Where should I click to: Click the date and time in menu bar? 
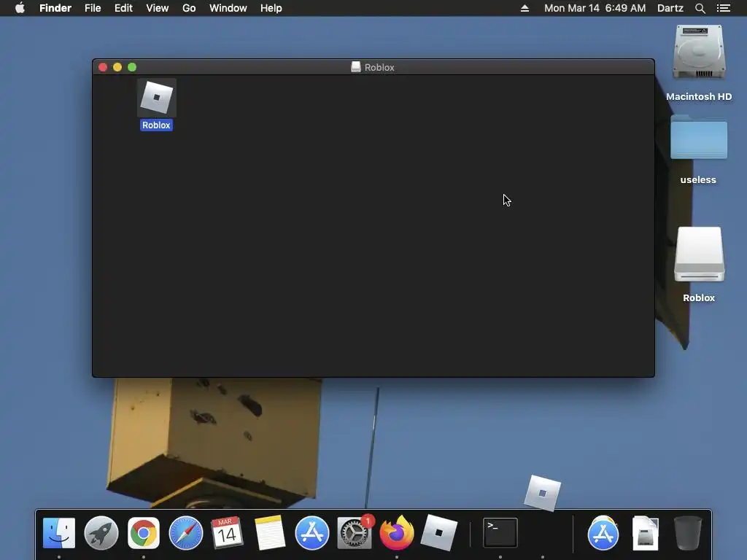tap(595, 8)
